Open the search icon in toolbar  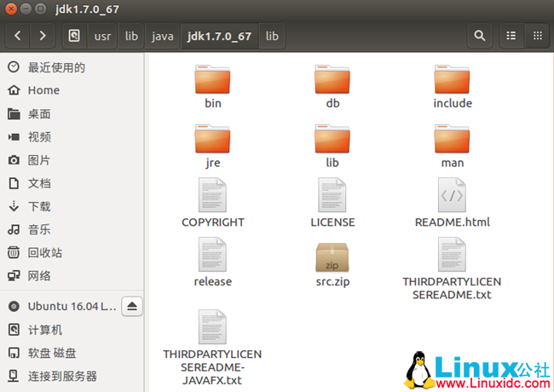(x=480, y=36)
